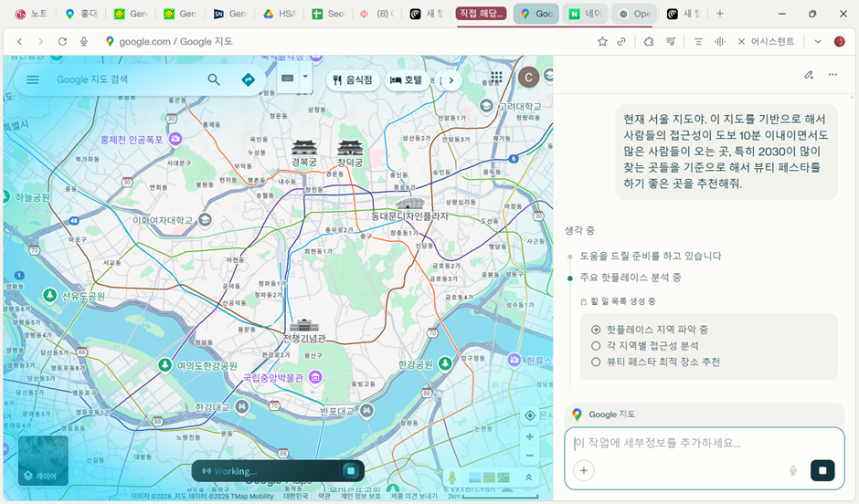Click the audio waveform toolbar icon
859x504 pixels.
pos(720,42)
